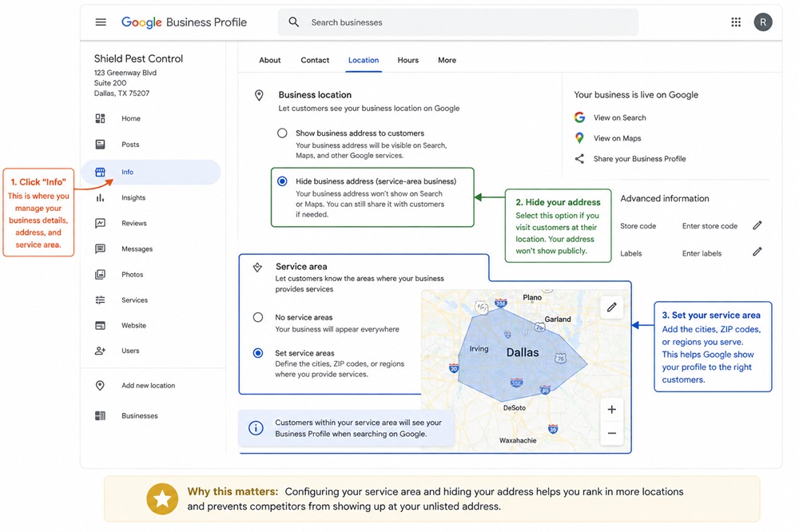Click the Advanced information heading

point(665,199)
